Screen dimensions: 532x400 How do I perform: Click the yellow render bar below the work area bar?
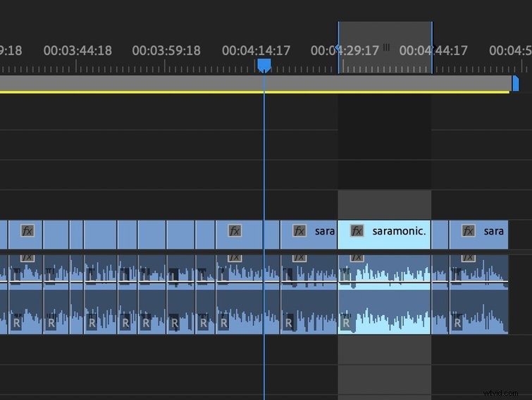point(254,92)
